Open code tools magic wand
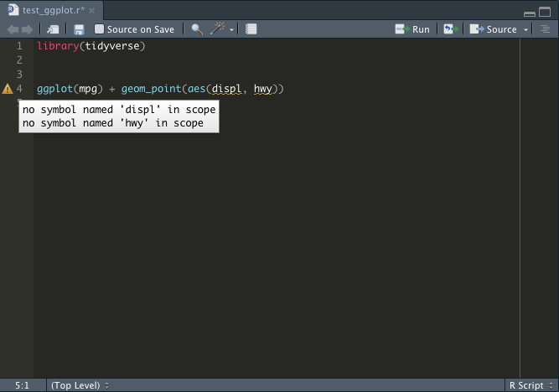The height and width of the screenshot is (392, 559). pos(217,28)
